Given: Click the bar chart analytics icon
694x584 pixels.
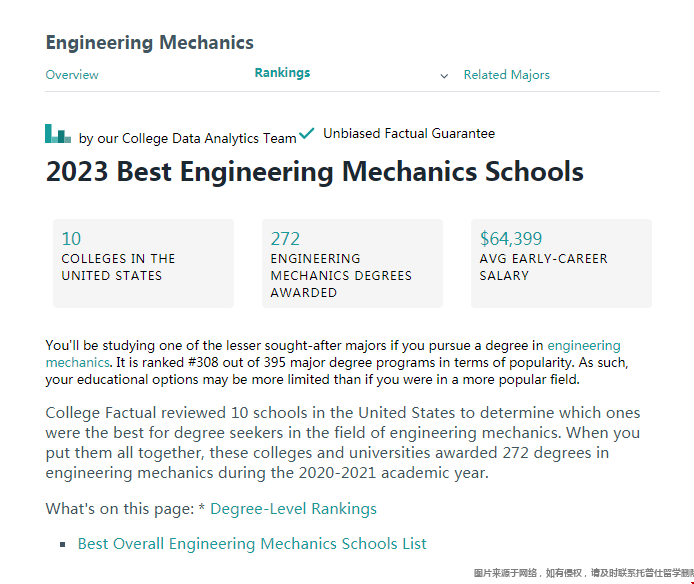Looking at the screenshot, I should click(58, 134).
